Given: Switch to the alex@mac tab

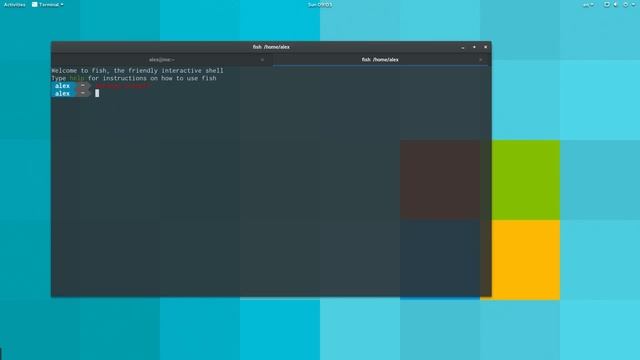Looking at the screenshot, I should coord(162,60).
